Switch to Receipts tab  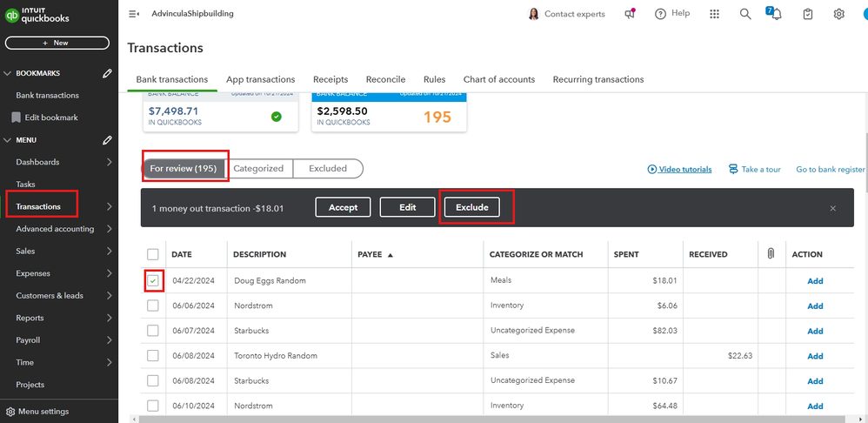331,79
